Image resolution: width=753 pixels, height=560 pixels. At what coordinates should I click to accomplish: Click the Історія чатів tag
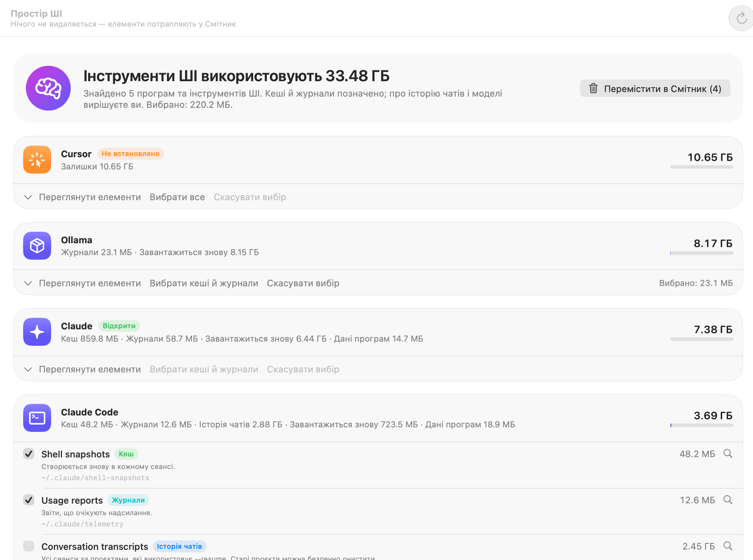179,546
